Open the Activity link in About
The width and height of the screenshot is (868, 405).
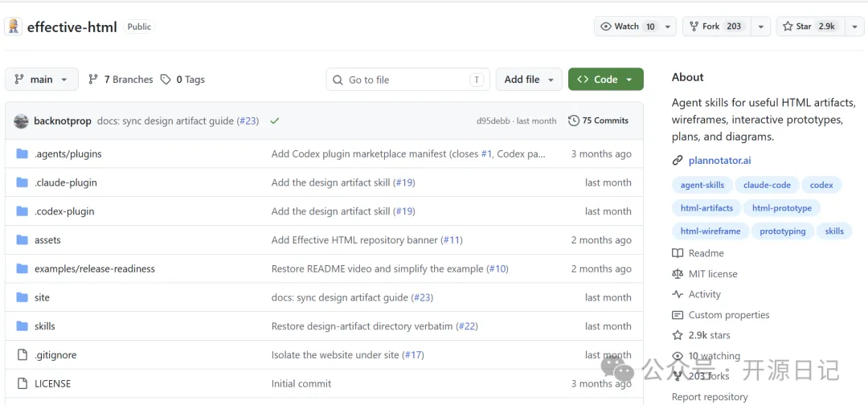(x=705, y=294)
